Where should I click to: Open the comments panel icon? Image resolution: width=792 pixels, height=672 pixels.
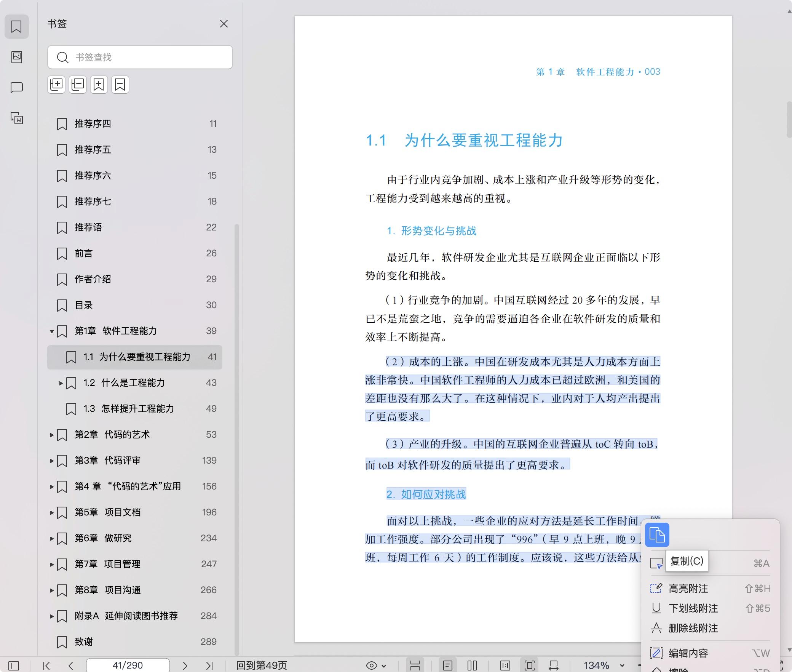point(16,88)
